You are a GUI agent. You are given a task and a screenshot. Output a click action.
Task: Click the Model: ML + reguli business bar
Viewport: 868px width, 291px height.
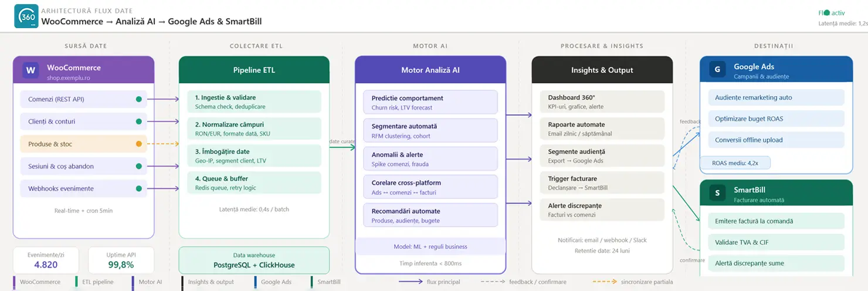tap(430, 246)
